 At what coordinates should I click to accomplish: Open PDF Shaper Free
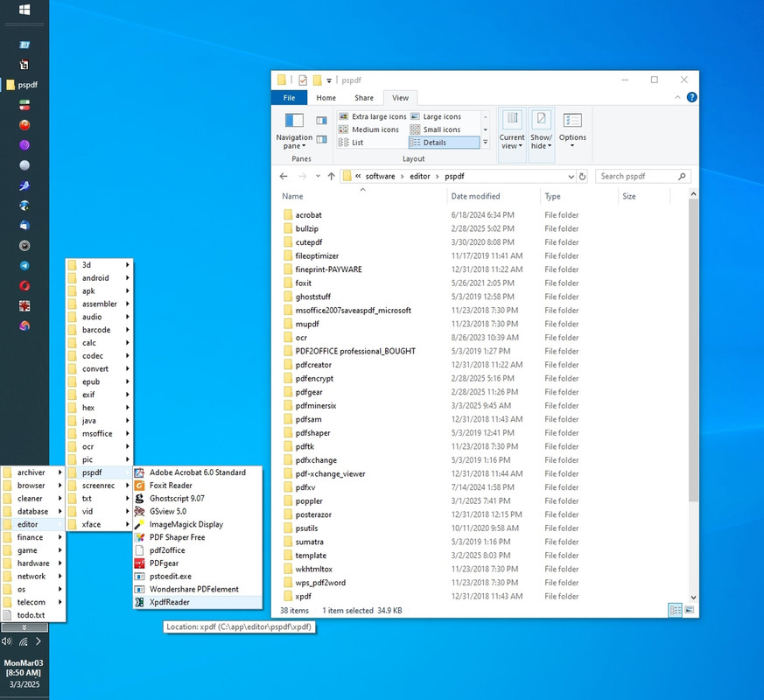point(197,537)
